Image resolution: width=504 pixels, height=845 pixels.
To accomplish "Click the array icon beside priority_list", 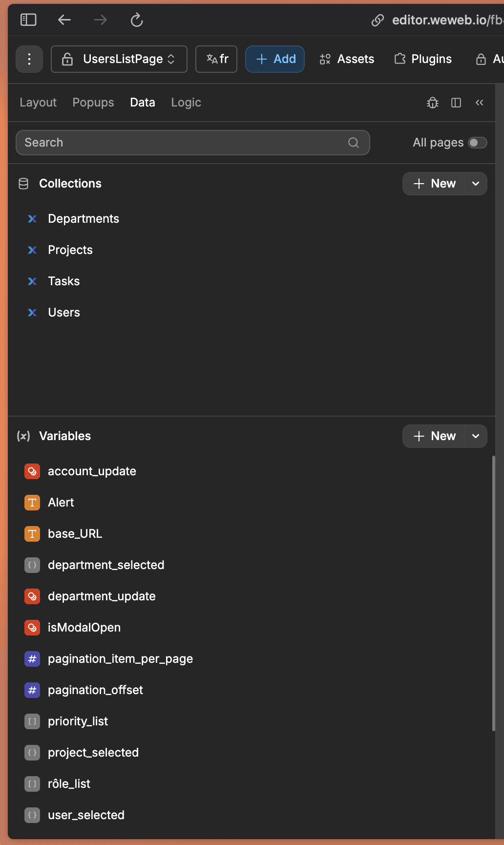I will click(x=32, y=721).
